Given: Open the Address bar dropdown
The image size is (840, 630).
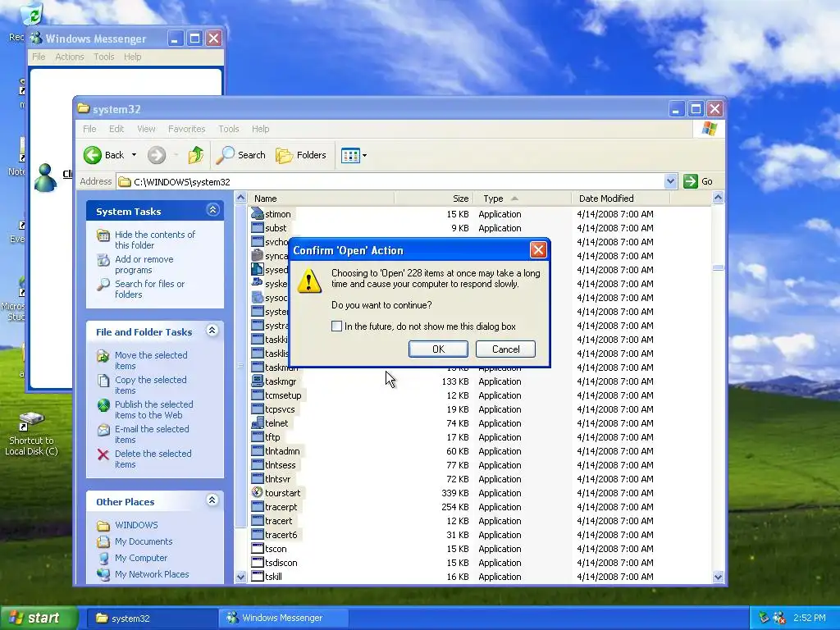Looking at the screenshot, I should 670,181.
